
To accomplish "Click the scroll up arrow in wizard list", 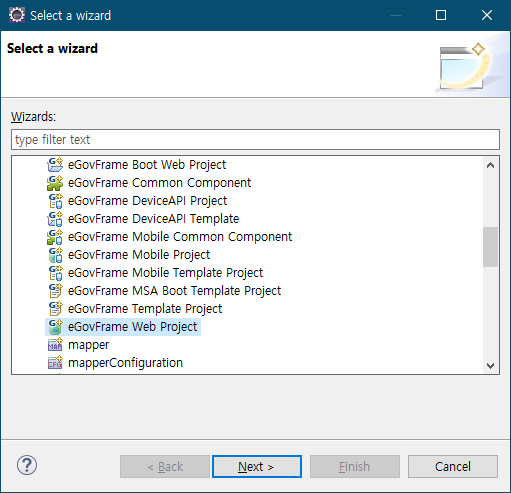I will [490, 165].
